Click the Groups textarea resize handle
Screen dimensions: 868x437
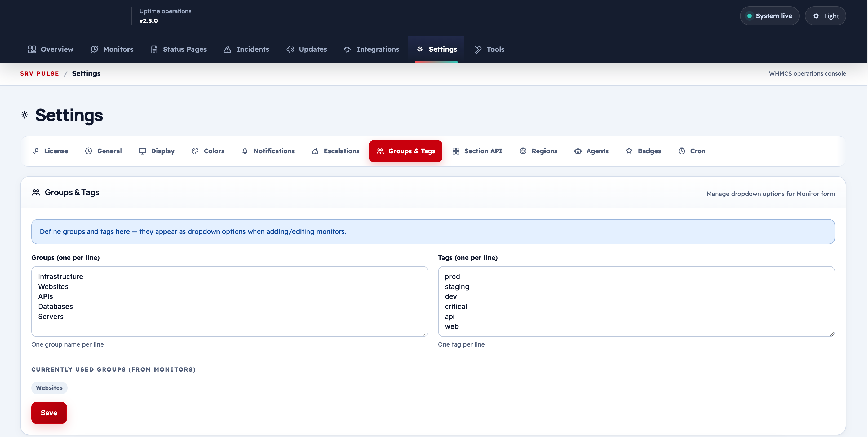pyautogui.click(x=425, y=334)
